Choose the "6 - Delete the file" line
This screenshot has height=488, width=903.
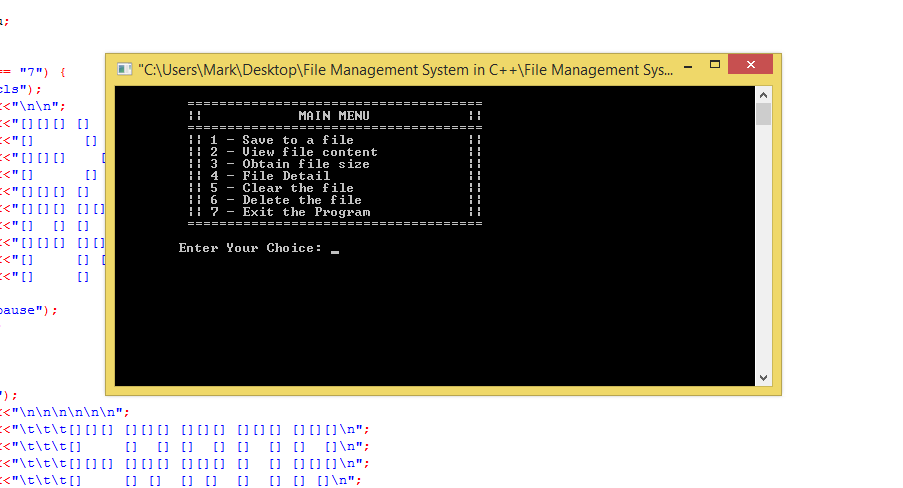(x=286, y=200)
